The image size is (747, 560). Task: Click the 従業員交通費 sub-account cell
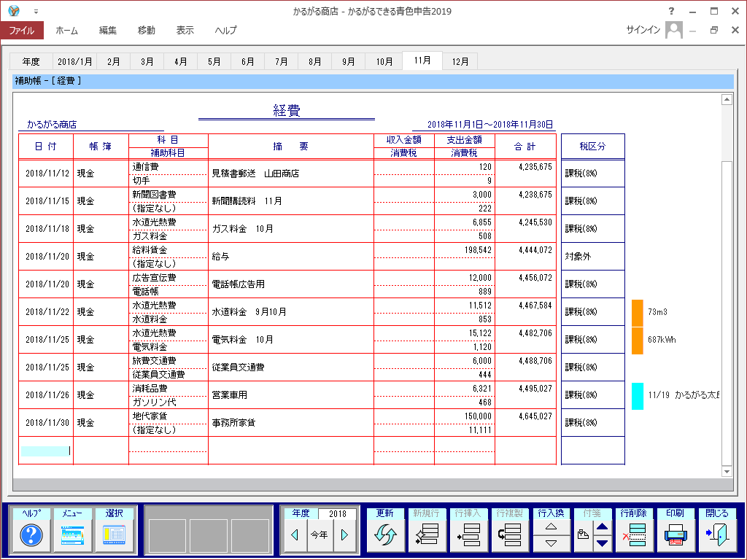tap(169, 375)
